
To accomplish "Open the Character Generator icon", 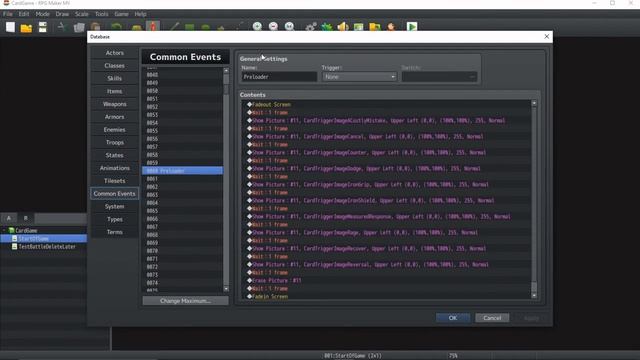I will 391,27.
